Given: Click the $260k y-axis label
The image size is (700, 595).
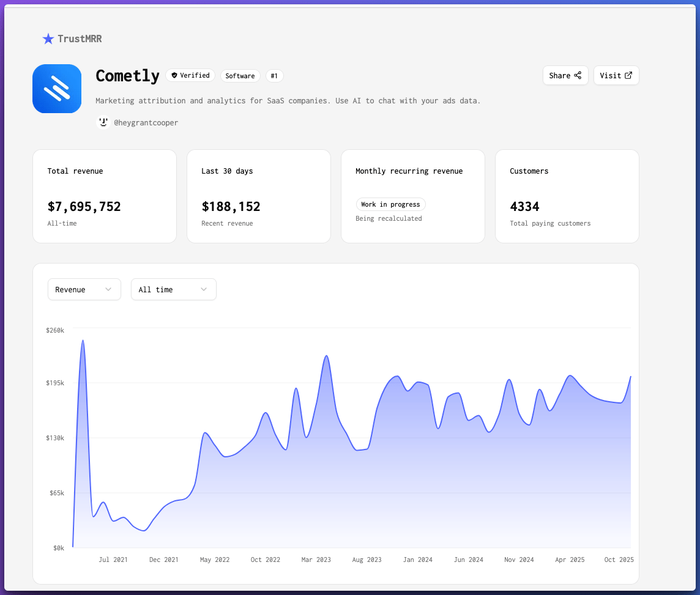Looking at the screenshot, I should [x=55, y=330].
